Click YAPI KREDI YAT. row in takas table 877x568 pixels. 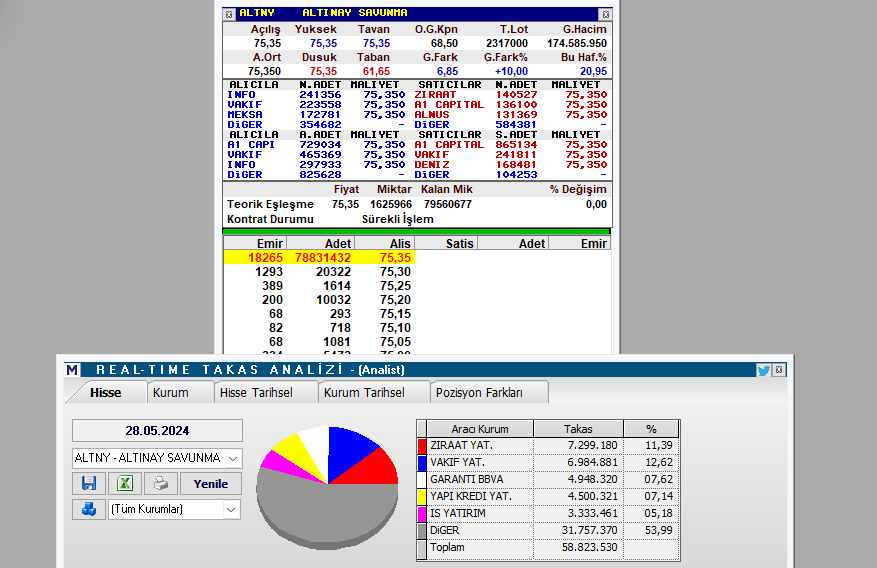(x=548, y=496)
